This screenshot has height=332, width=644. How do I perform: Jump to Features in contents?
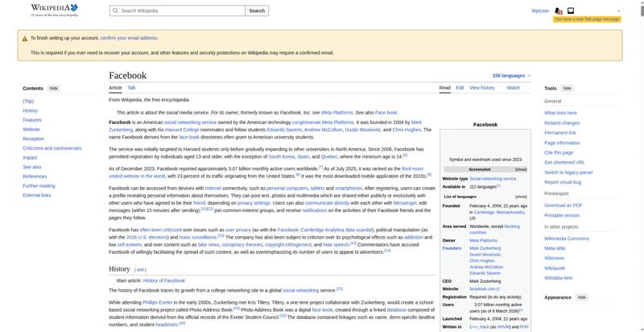coord(32,120)
